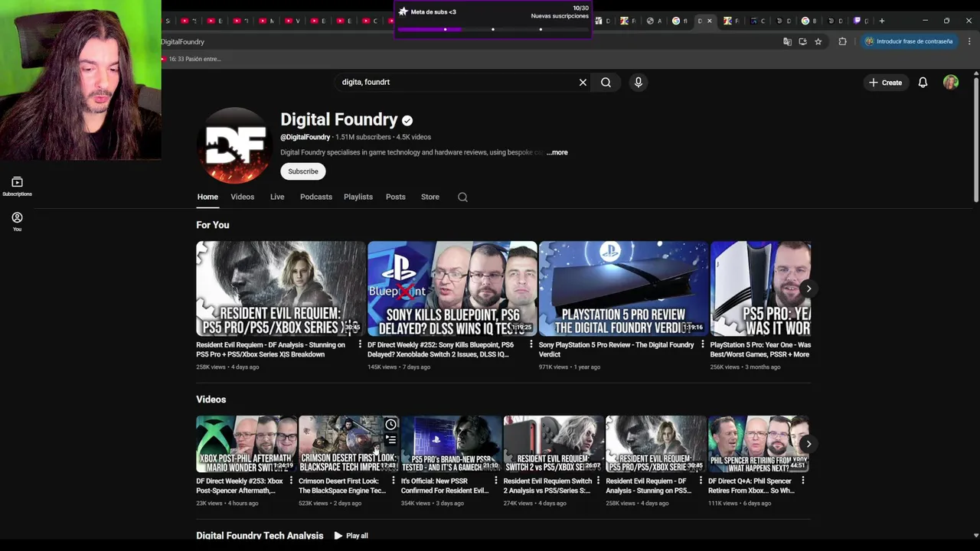Play Xbox Post-Phil Aftermath thumbnail
Viewport: 980px width, 551px height.
(x=247, y=444)
